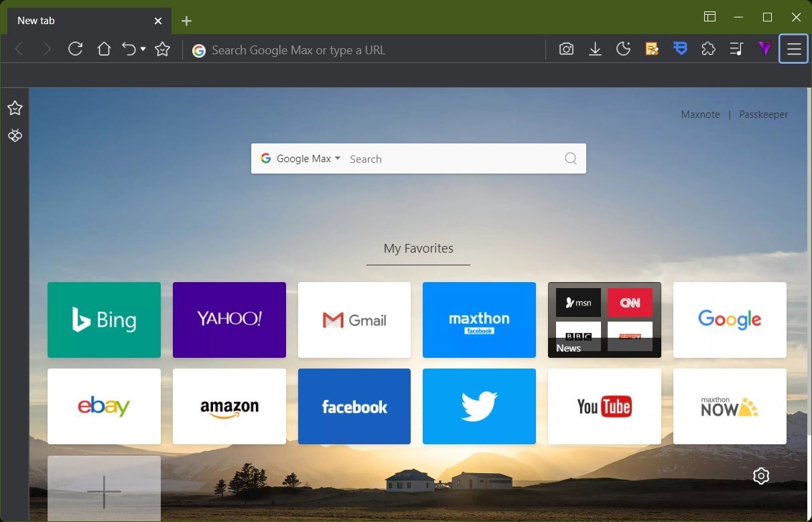This screenshot has height=522, width=812.
Task: Open the main hamburger menu
Action: tap(794, 49)
